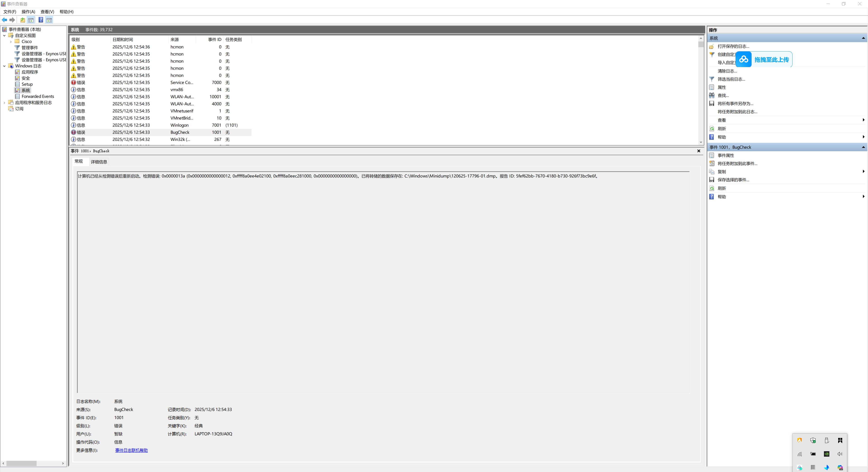This screenshot has height=472, width=868.
Task: Click the binoculars icon for 查找
Action: pos(712,95)
